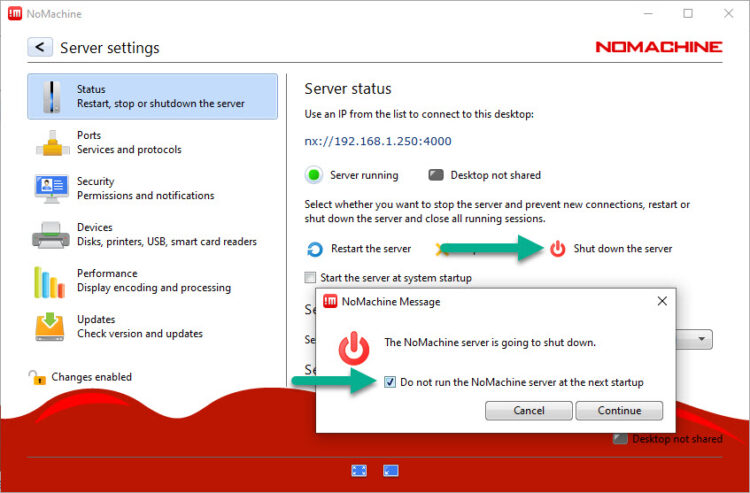
Task: Click the Restart the server icon
Action: pos(315,249)
